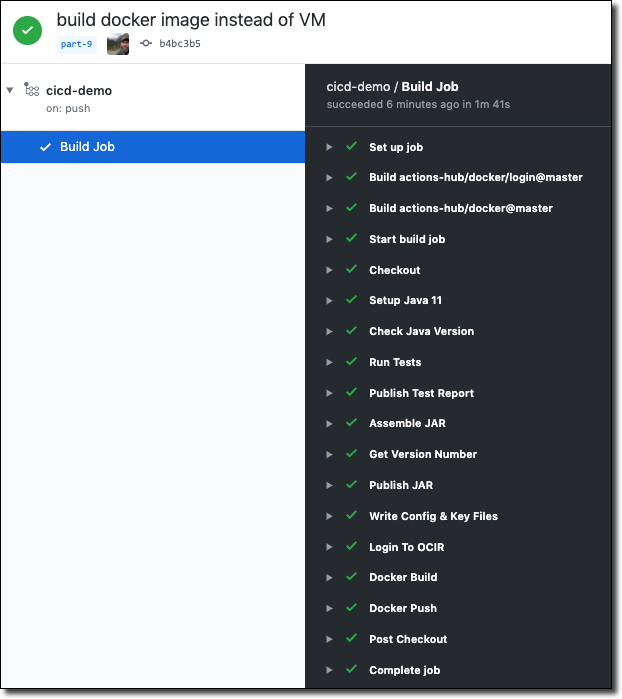Viewport: 622px width, 699px height.
Task: Select the Build Job entry in sidebar
Action: pyautogui.click(x=87, y=147)
